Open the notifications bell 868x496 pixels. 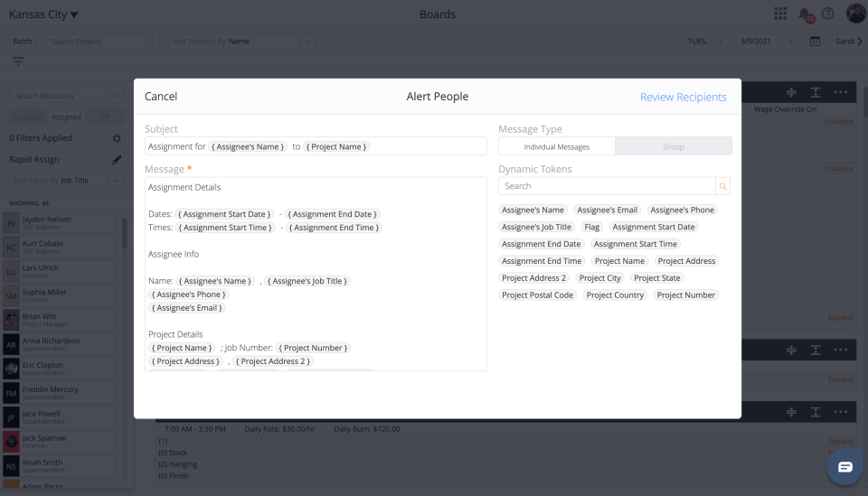click(x=804, y=14)
